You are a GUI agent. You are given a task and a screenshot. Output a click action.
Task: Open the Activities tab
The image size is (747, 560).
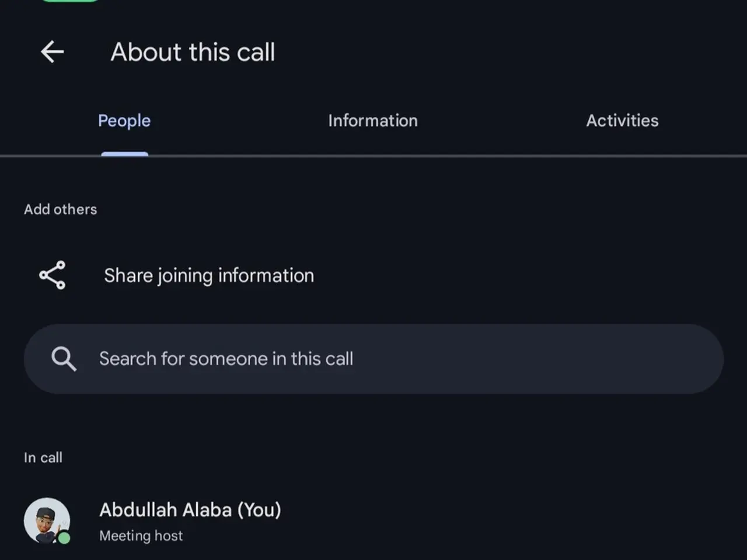(622, 121)
